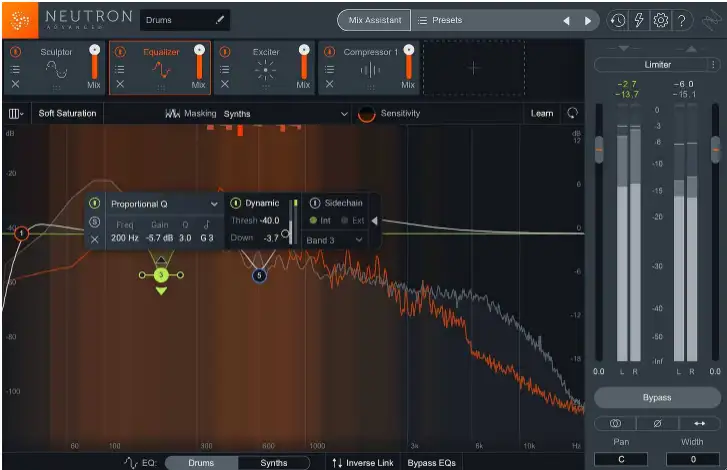Viewport: 727px width, 470px height.
Task: Go to previous preset arrow
Action: pos(566,21)
